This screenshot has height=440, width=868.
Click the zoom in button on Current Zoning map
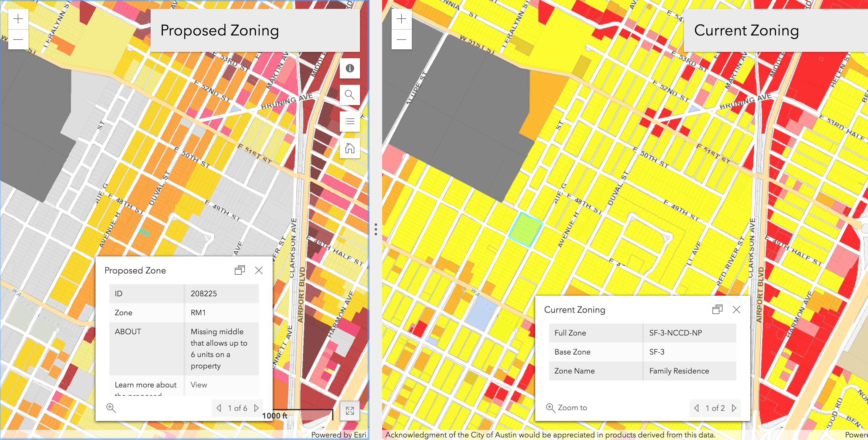[401, 19]
